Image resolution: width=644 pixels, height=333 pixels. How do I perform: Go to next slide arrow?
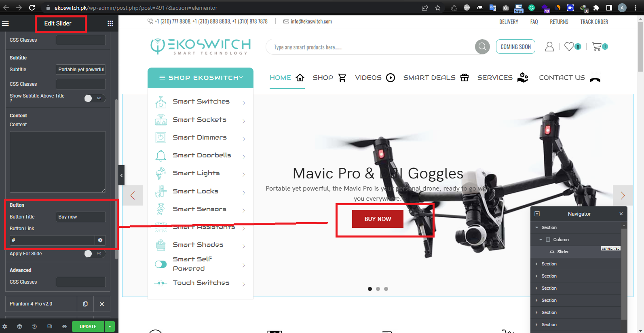[623, 195]
